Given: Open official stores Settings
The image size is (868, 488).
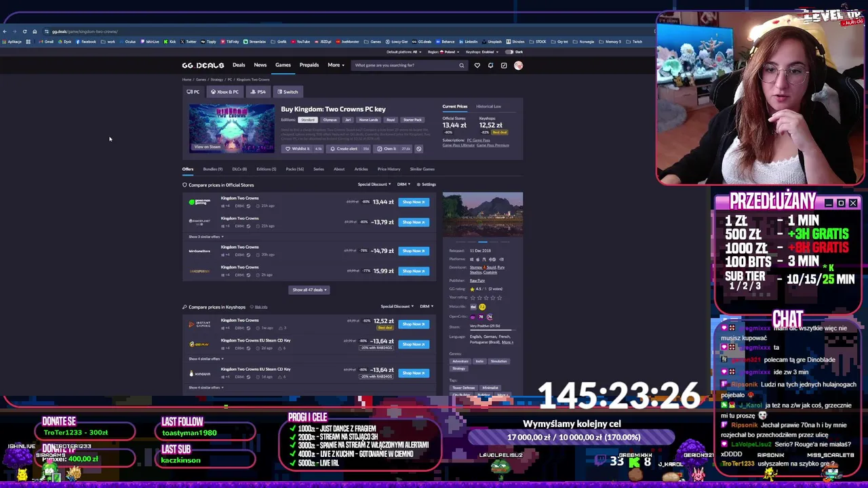Looking at the screenshot, I should [427, 184].
